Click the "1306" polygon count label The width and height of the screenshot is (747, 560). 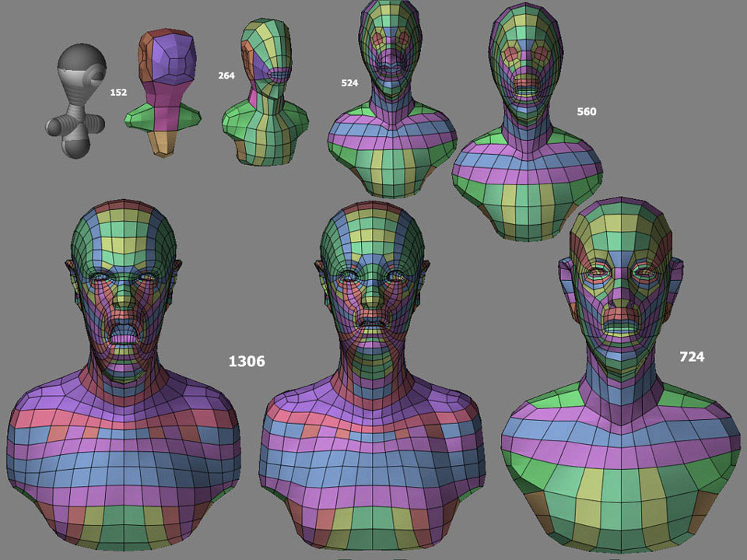pos(247,362)
